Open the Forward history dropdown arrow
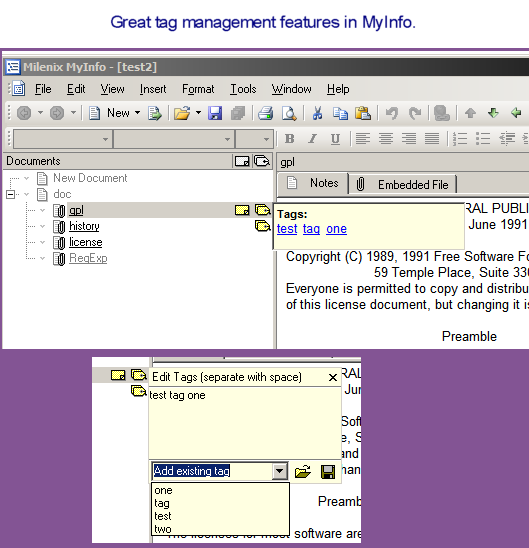This screenshot has height=548, width=529. 73,113
